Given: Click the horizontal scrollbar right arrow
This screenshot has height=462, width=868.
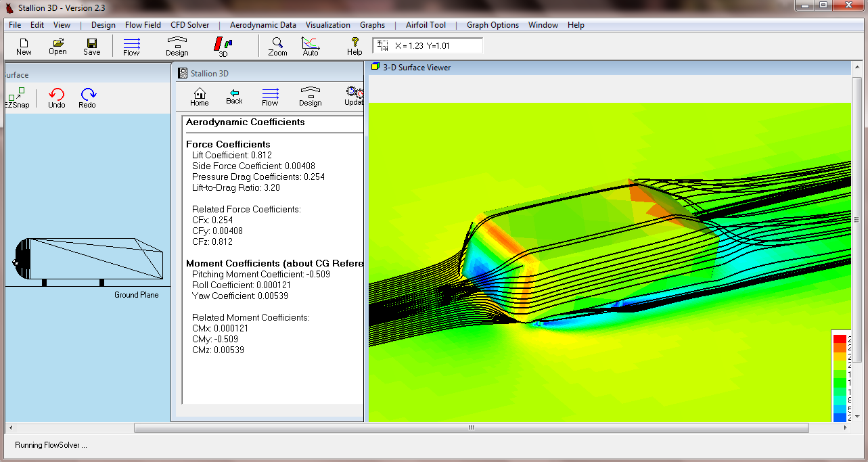Looking at the screenshot, I should (x=846, y=428).
